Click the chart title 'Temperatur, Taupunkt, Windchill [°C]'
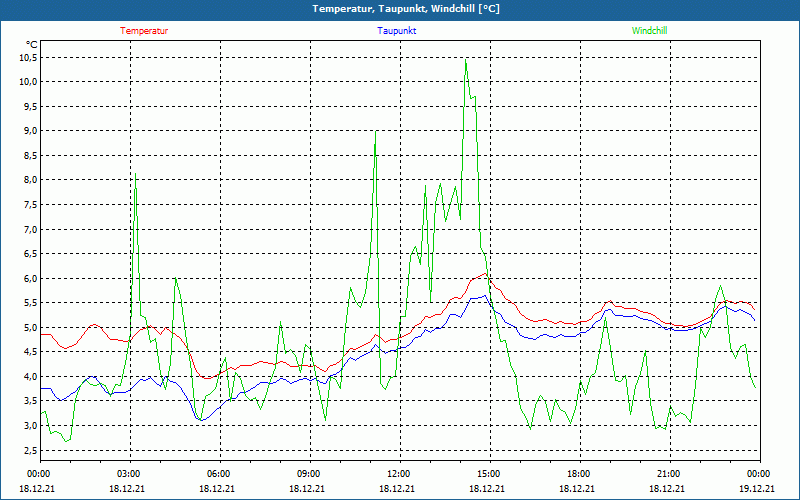Viewport: 800px width, 500px height. pyautogui.click(x=406, y=9)
